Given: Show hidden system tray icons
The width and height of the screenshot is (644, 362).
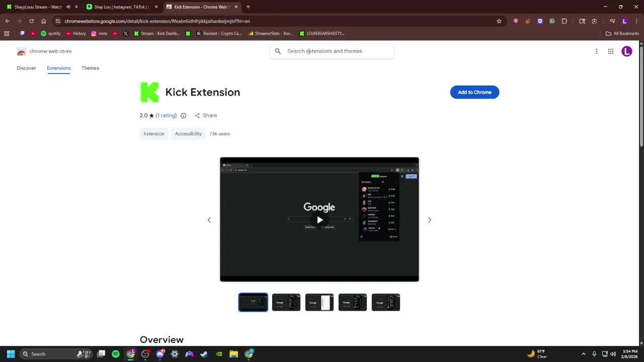Looking at the screenshot, I should pyautogui.click(x=583, y=354).
